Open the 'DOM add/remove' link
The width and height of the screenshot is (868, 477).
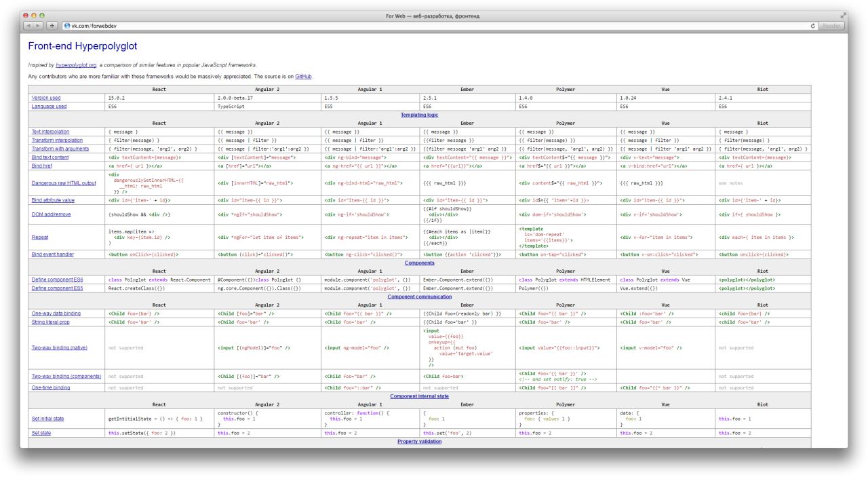pos(51,214)
